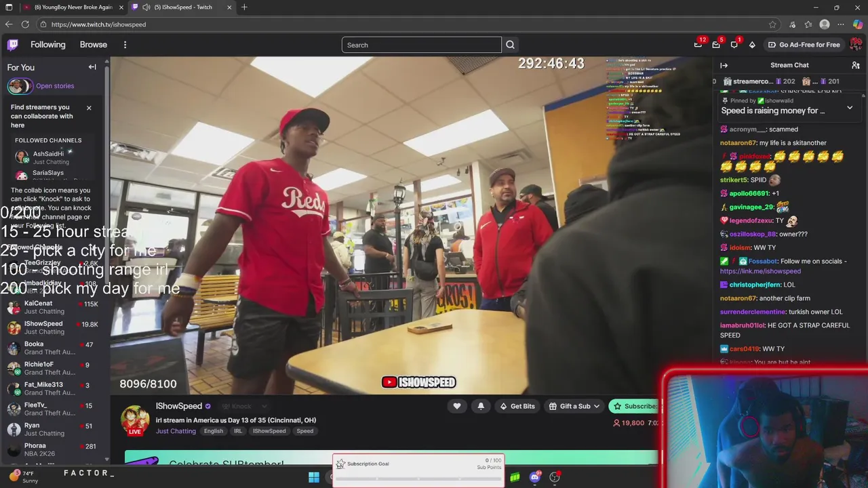
Task: Click the Speed tag
Action: (305, 431)
